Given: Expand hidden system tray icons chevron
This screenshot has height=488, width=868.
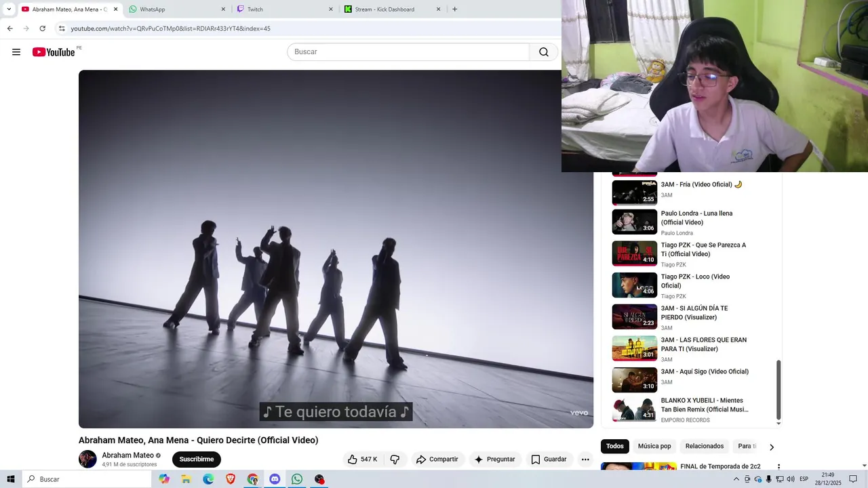Looking at the screenshot, I should 736,479.
